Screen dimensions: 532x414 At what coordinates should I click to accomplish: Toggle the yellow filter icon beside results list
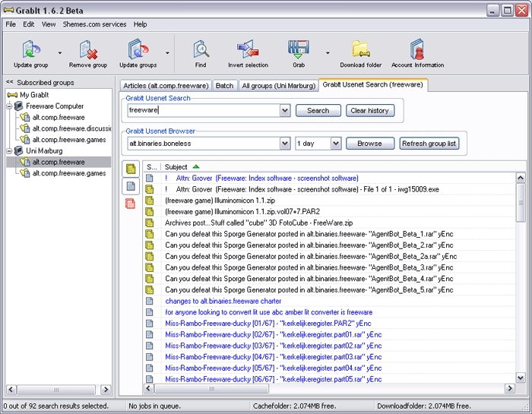coord(131,169)
